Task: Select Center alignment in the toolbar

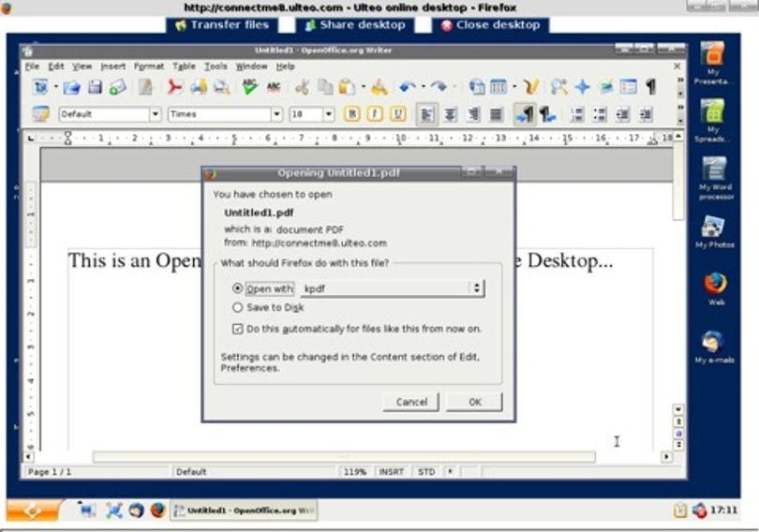Action: [450, 114]
